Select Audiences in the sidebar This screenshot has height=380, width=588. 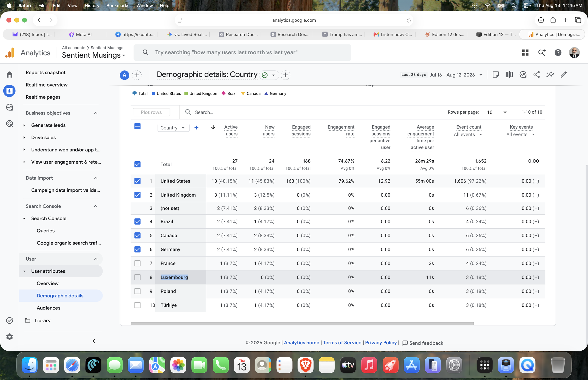48,308
